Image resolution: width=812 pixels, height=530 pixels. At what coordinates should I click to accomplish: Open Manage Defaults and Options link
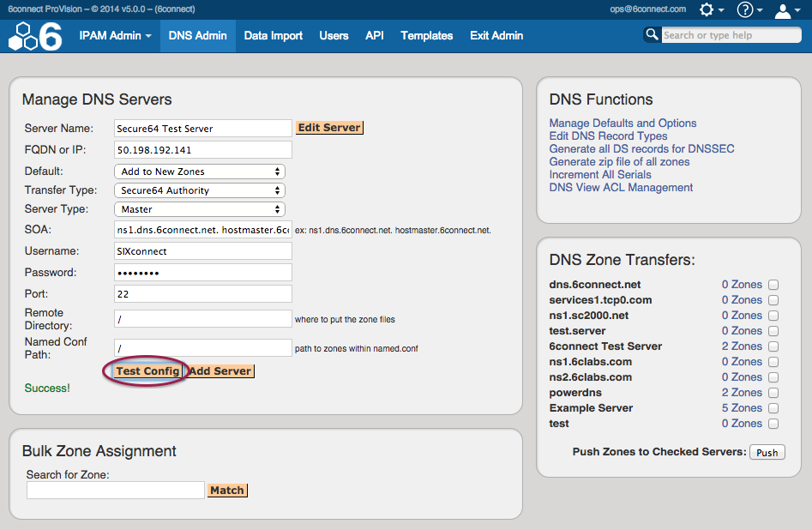(623, 123)
